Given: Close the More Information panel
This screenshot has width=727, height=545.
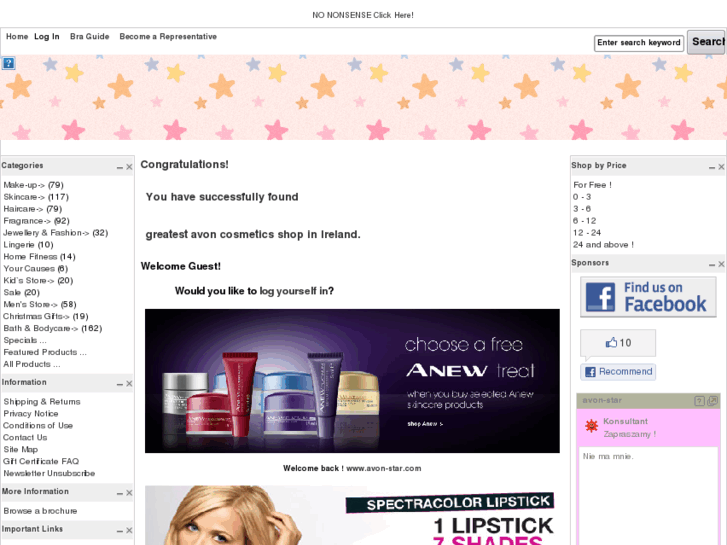Looking at the screenshot, I should pyautogui.click(x=129, y=493).
